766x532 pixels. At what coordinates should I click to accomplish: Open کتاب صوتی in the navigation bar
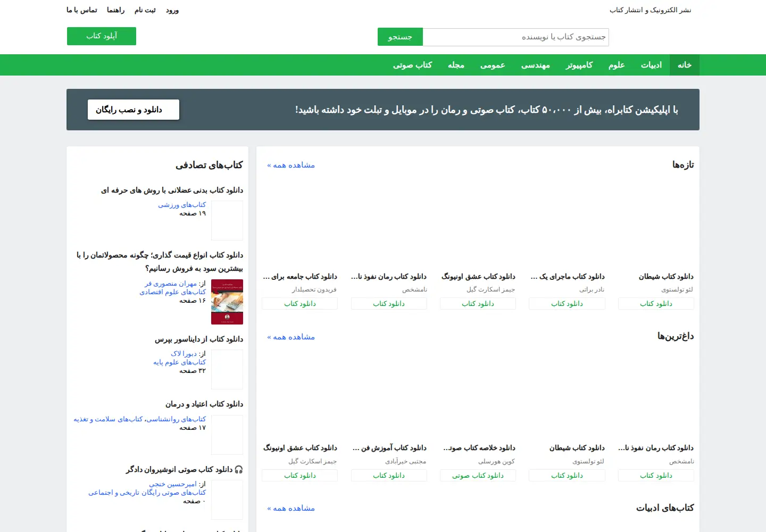pos(412,65)
